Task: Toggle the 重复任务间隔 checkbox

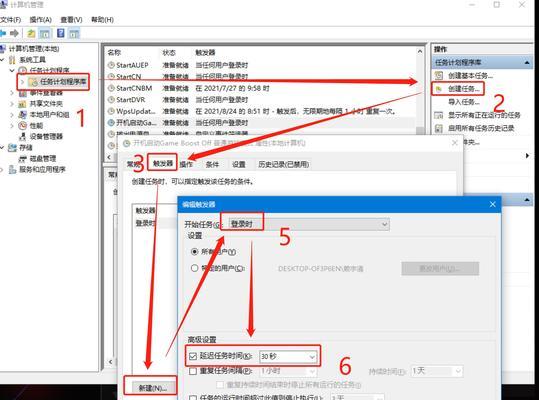Action: (x=193, y=371)
